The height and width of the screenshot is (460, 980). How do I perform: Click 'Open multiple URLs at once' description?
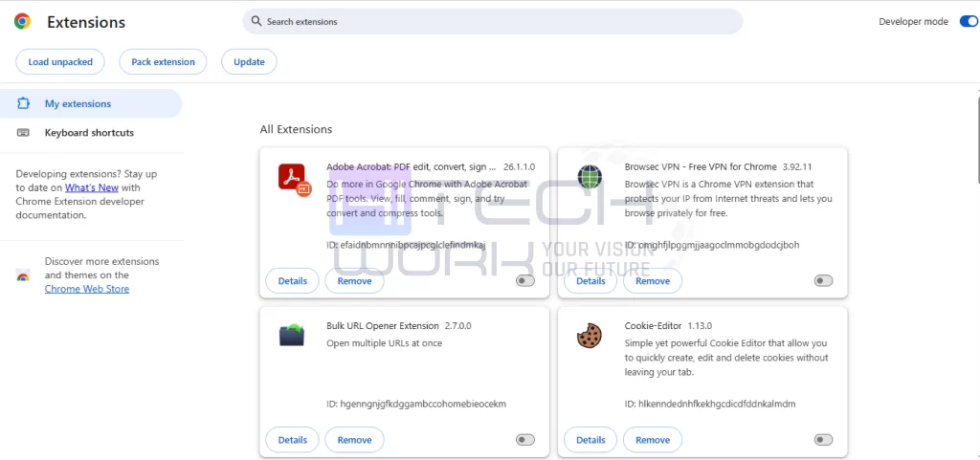coord(384,343)
